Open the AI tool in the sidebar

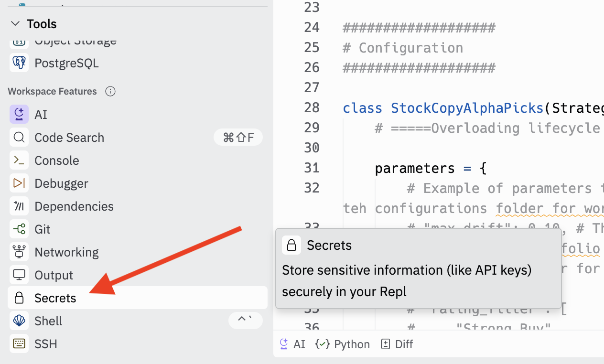(x=41, y=115)
